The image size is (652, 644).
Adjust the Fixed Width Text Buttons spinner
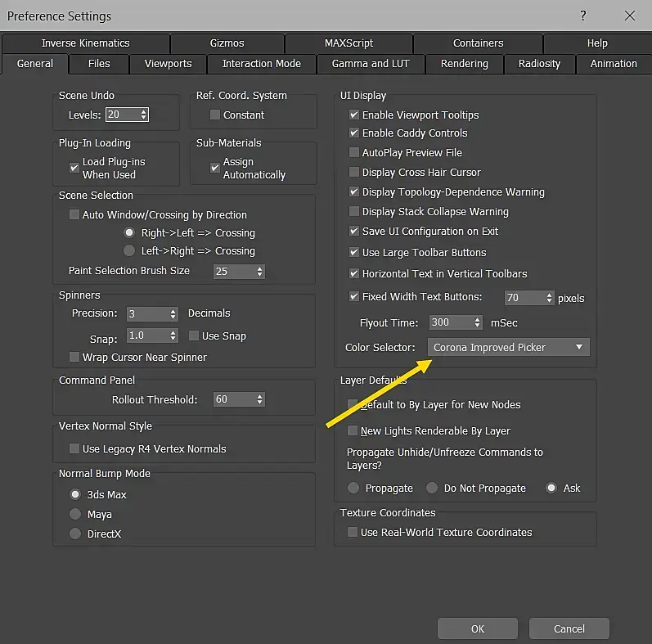pos(548,298)
